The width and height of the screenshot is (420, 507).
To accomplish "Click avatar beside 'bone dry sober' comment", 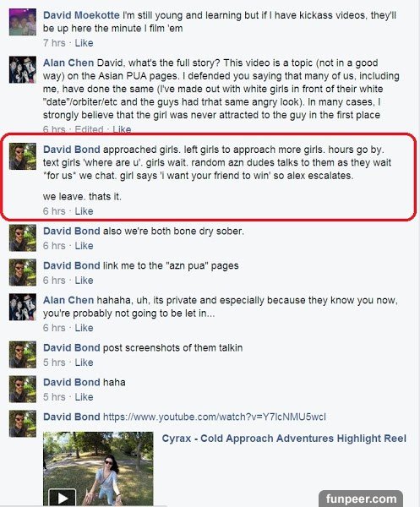I will (x=23, y=238).
